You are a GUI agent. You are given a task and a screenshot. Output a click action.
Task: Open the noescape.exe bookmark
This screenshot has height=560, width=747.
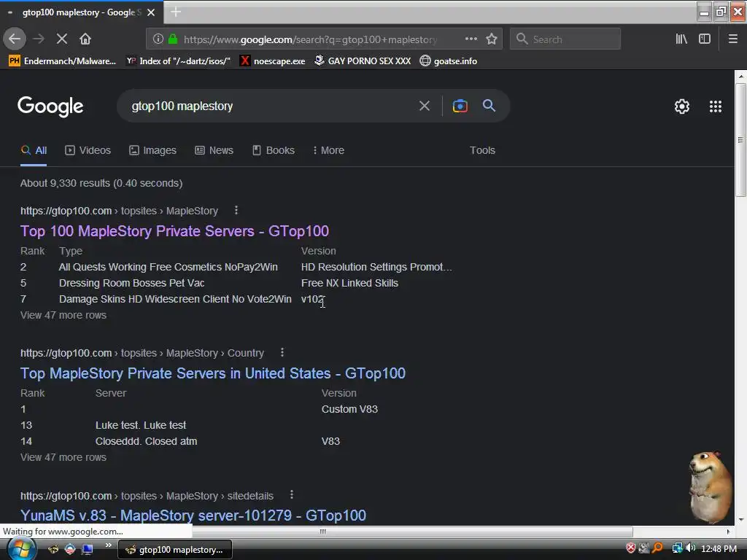pos(273,61)
